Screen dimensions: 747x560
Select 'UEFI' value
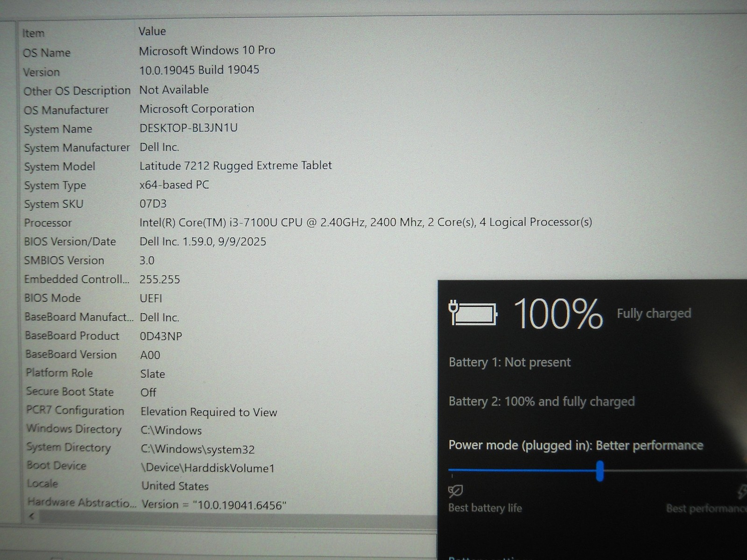pyautogui.click(x=151, y=298)
